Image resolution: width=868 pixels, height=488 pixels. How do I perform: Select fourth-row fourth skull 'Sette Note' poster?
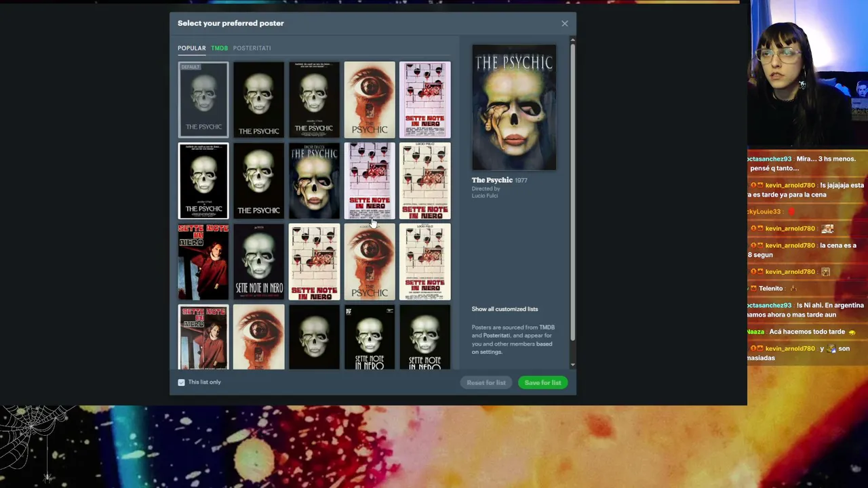point(370,337)
